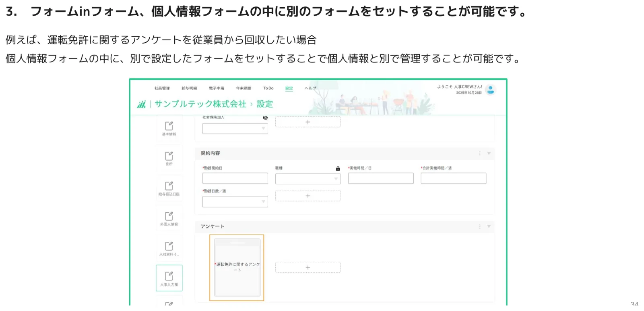Add a field in 契約内容 section
644x311 pixels.
(308, 196)
